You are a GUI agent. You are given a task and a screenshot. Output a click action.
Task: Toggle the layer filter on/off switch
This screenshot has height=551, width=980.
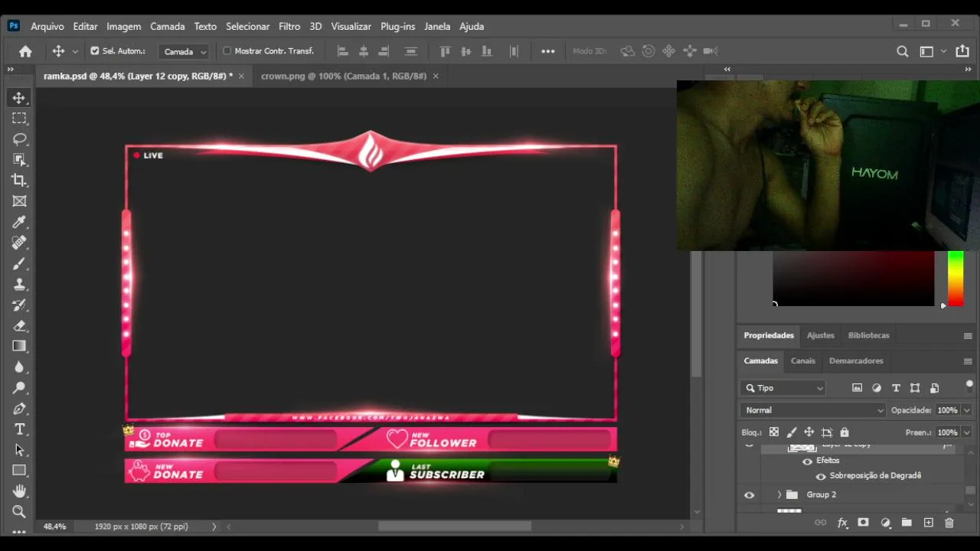[969, 385]
